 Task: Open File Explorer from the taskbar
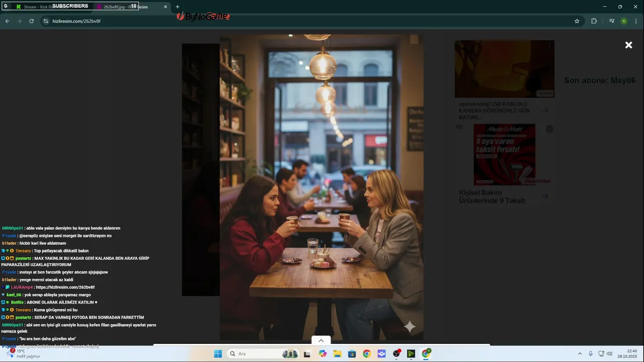(337, 354)
